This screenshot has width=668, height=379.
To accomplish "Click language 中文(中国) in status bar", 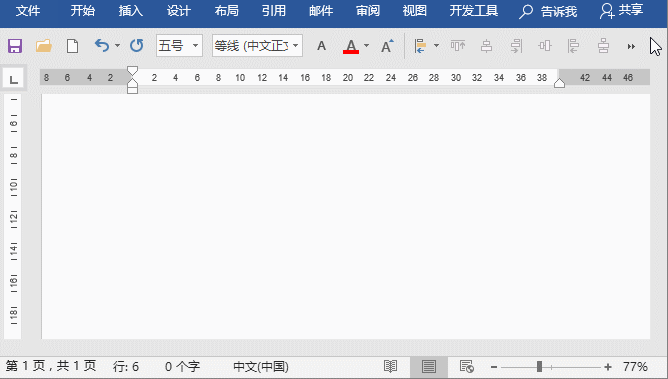I will pos(261,367).
